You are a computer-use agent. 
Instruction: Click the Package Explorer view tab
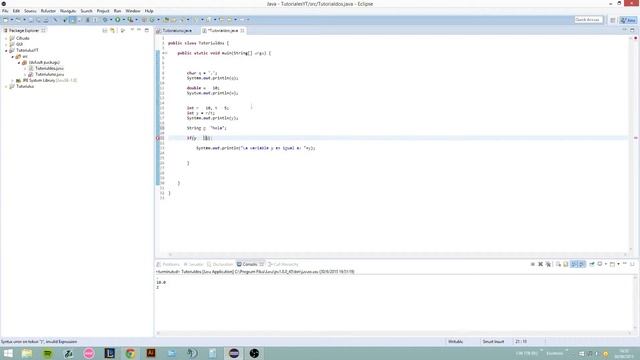click(x=24, y=31)
